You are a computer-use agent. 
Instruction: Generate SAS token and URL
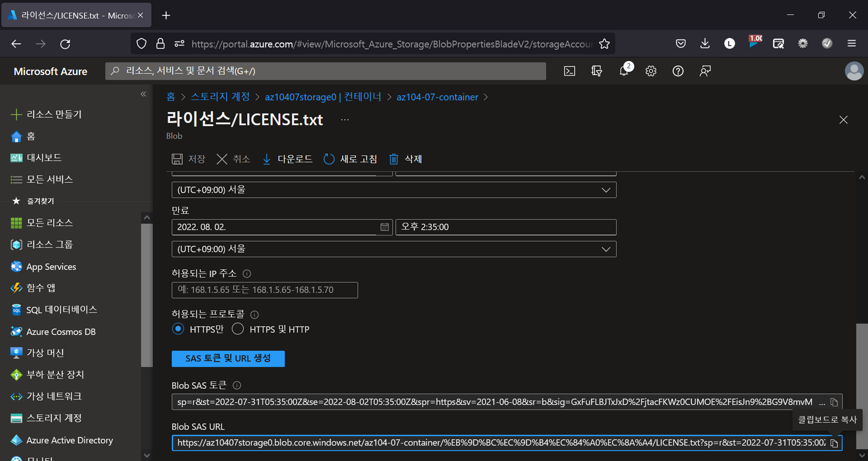coord(228,359)
